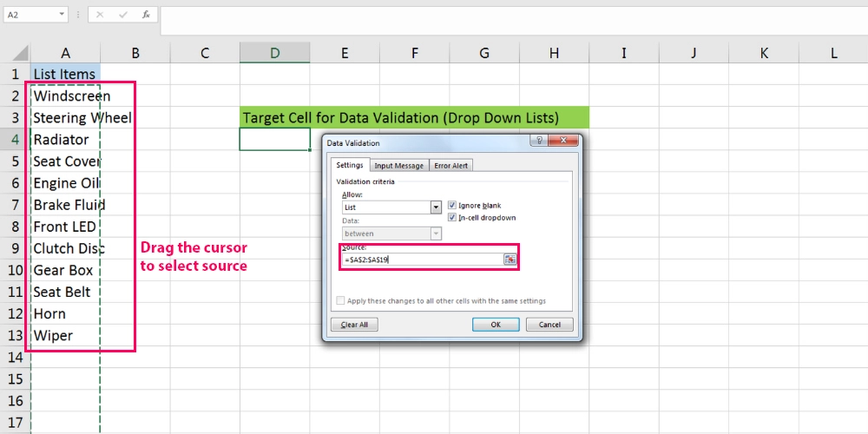Click the Seat Belt cell
Screen dimensions: 868x434
click(65, 292)
